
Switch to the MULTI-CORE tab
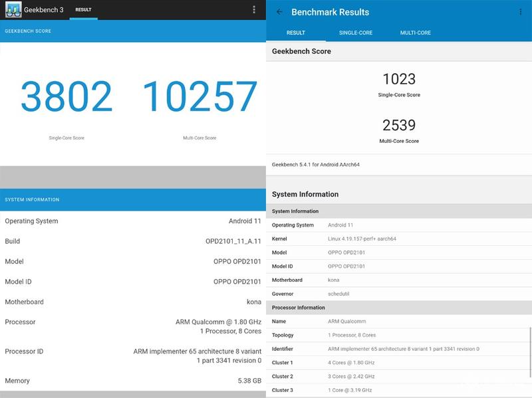pyautogui.click(x=415, y=33)
